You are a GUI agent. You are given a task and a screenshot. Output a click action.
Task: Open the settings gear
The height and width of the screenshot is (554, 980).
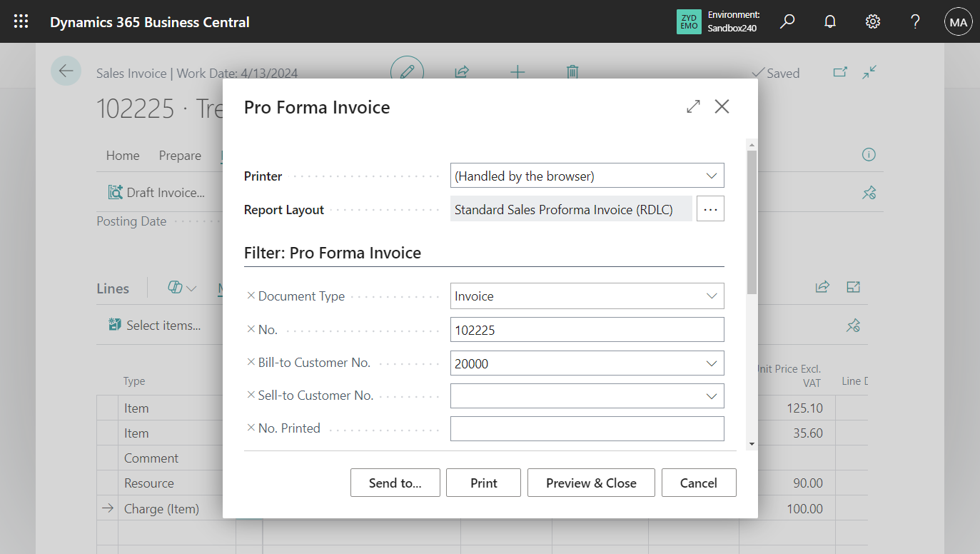point(872,21)
